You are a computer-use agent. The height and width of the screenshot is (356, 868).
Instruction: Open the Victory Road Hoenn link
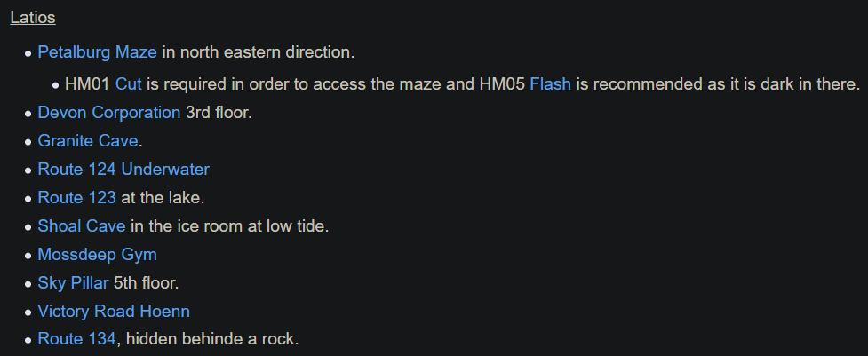114,312
